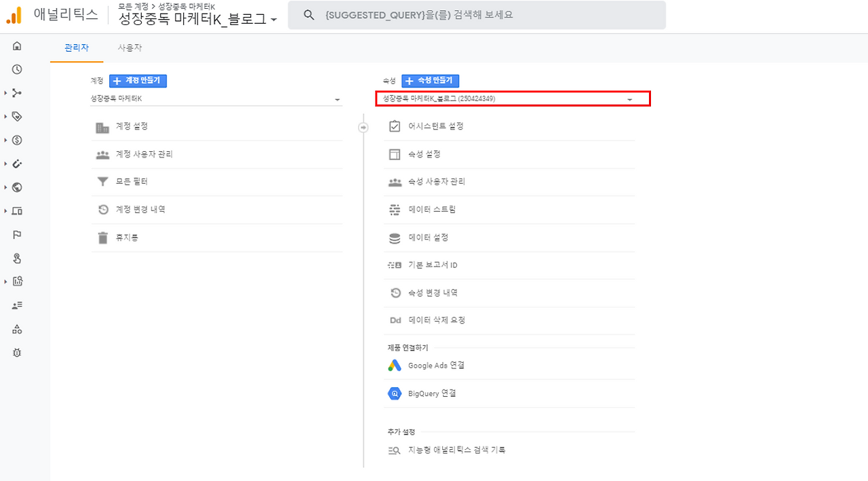Open the Home icon in the sidebar

coord(17,46)
